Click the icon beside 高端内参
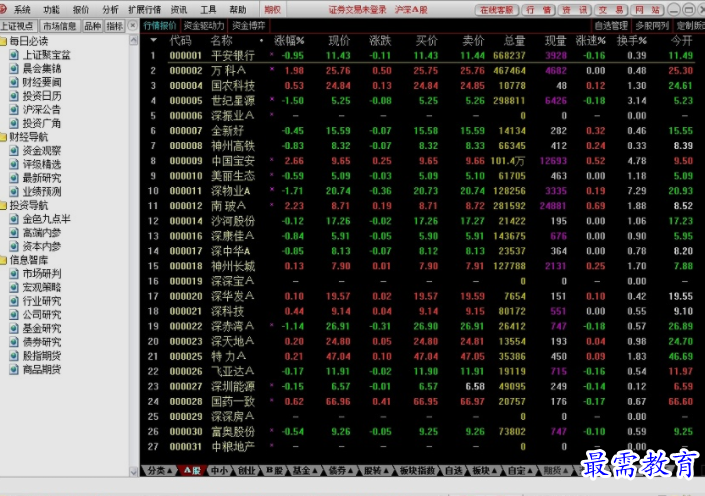Viewport: 705px width, 496px height. 14,232
